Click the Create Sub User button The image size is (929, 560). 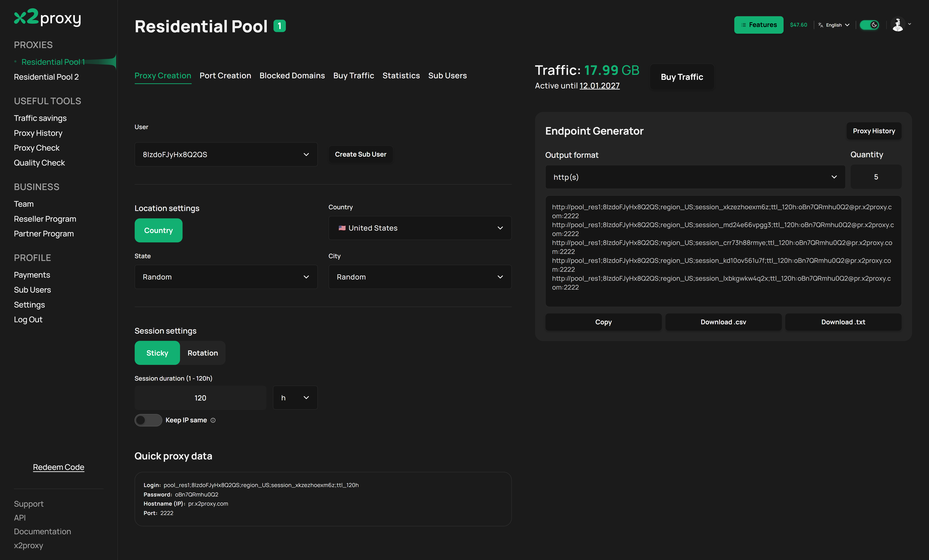pos(360,155)
